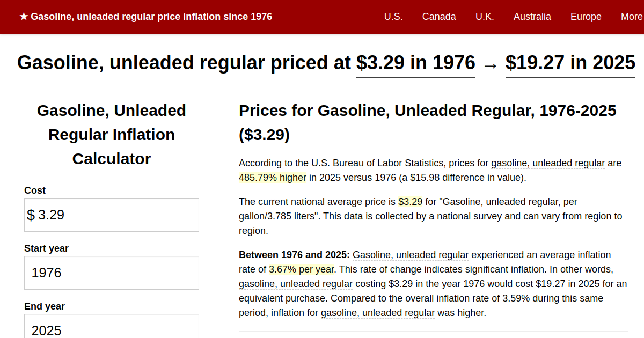This screenshot has height=338, width=644.
Task: Click the Start year input field
Action: [111, 273]
